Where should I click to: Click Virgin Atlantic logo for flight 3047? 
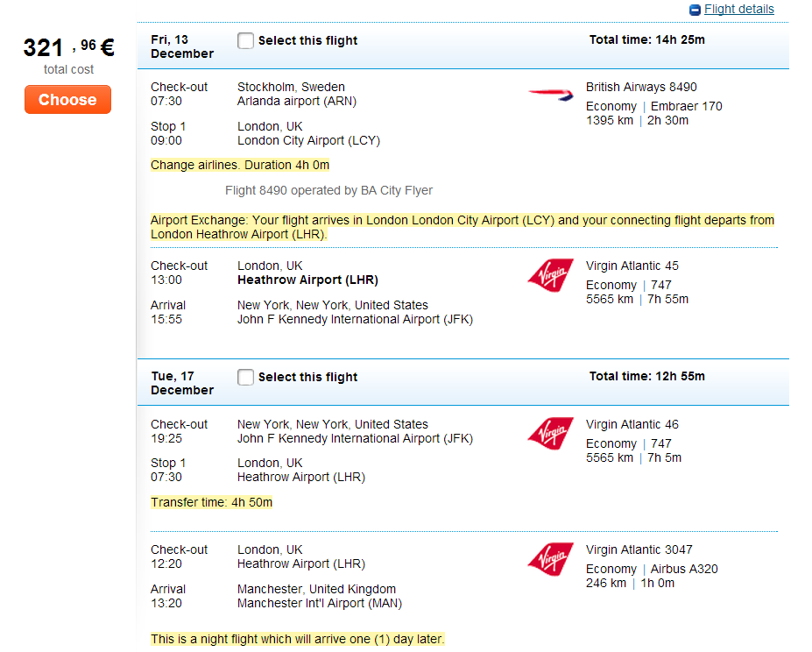[550, 559]
